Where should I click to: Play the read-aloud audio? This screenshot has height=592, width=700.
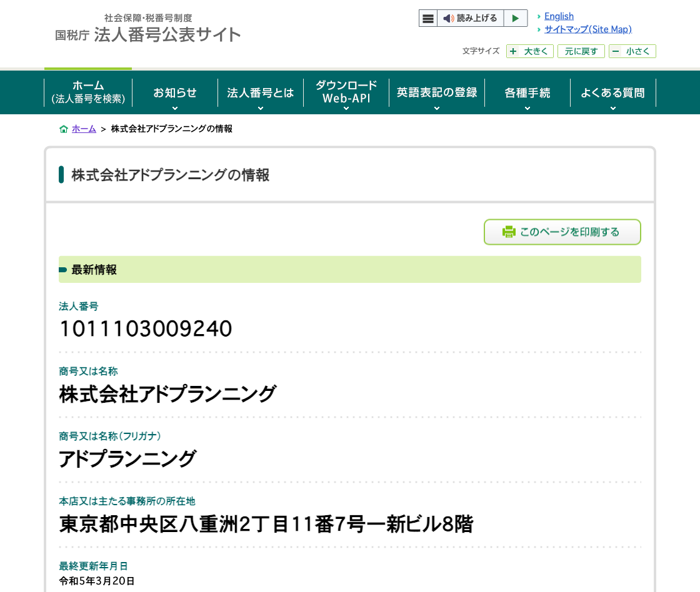click(516, 18)
